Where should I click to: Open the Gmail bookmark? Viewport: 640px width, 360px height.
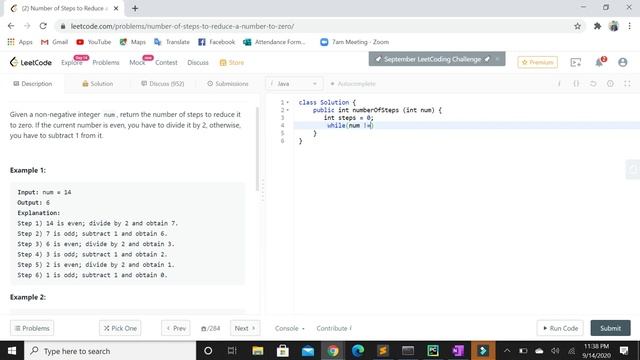coord(54,42)
